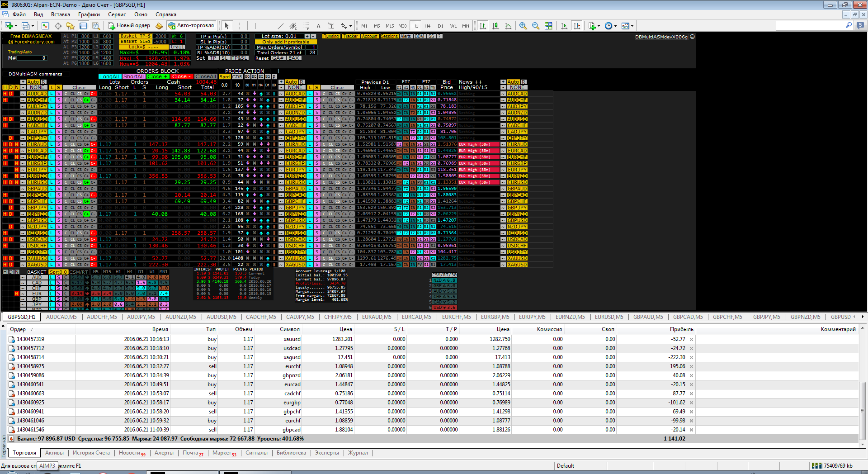868x474 pixels.
Task: Expand the Templates dropdown arrow
Action: 632,26
